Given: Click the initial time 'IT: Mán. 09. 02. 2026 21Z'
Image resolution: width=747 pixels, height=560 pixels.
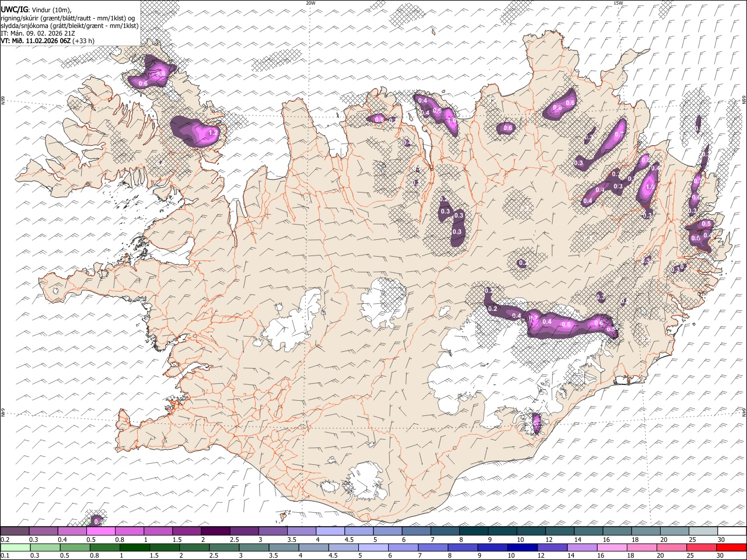Looking at the screenshot, I should click(38, 33).
